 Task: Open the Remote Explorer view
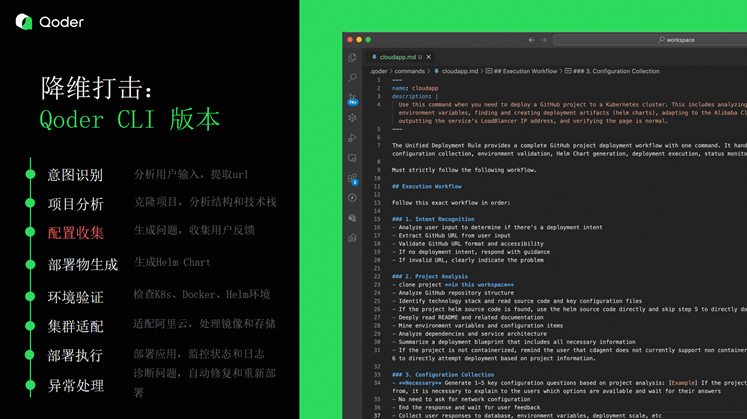[x=352, y=158]
